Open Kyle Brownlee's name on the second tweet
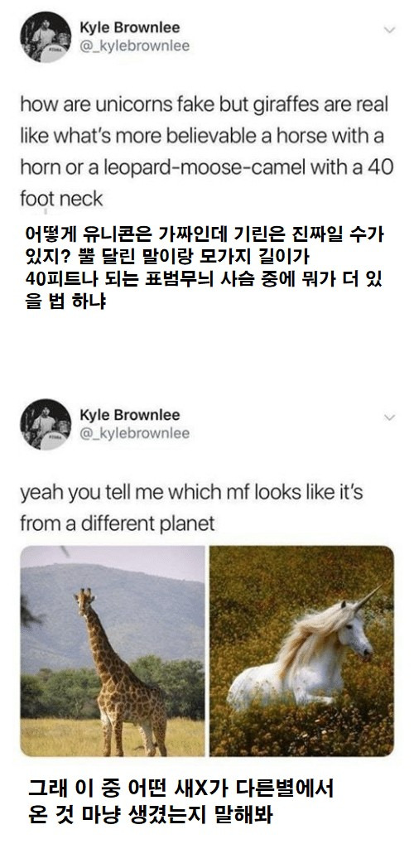Image resolution: width=414 pixels, height=868 pixels. 129,414
